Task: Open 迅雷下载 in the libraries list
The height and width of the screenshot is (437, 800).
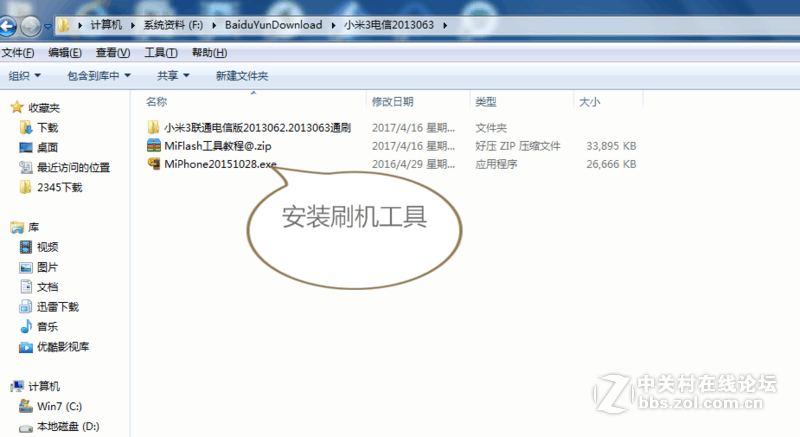Action: [58, 307]
